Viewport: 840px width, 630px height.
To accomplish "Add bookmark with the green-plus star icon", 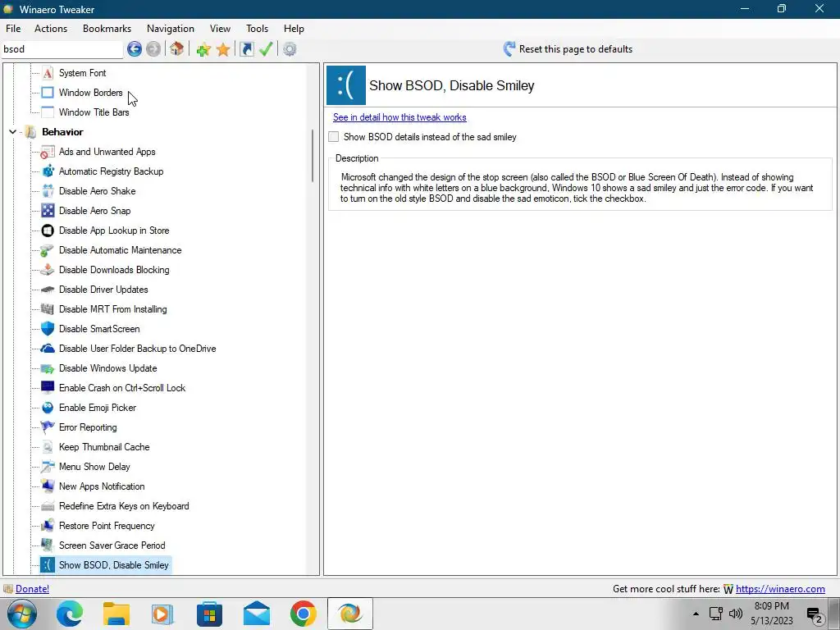I will [x=203, y=49].
